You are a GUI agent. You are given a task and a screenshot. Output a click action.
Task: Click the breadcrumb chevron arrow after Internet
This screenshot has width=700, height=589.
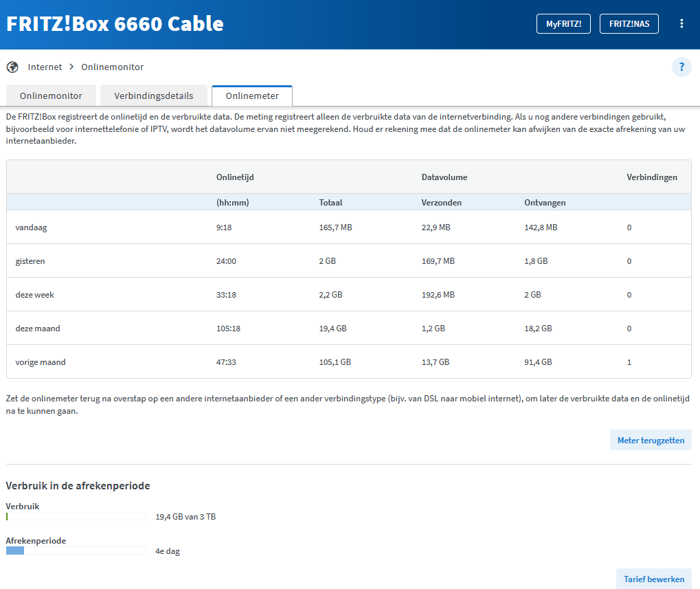71,67
